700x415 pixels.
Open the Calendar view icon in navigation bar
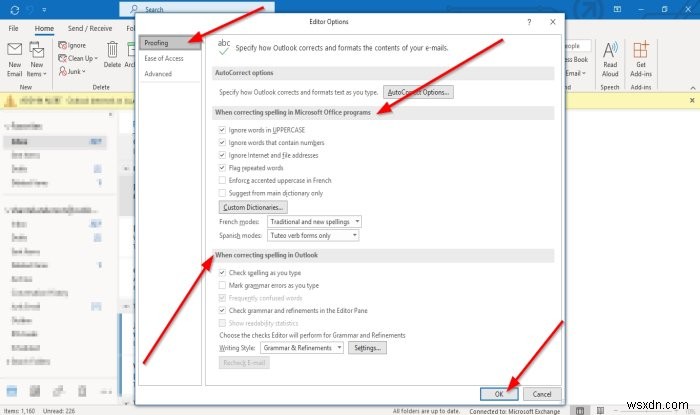(x=35, y=391)
